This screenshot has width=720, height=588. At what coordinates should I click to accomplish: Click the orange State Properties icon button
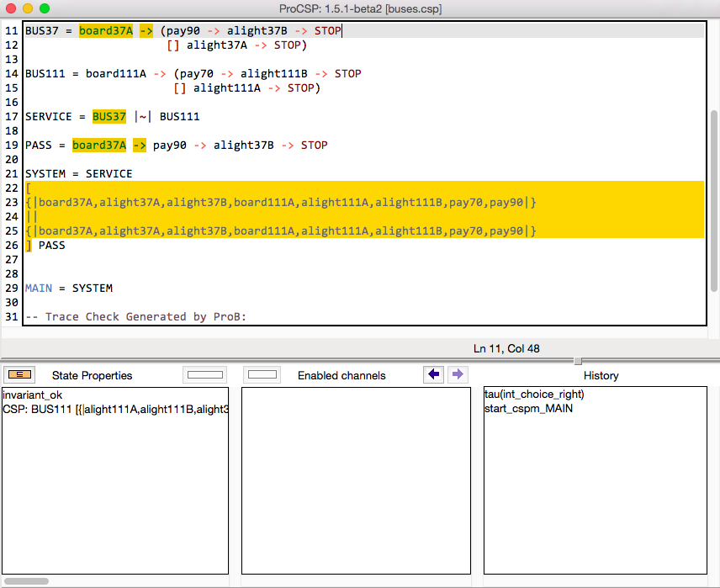point(18,375)
